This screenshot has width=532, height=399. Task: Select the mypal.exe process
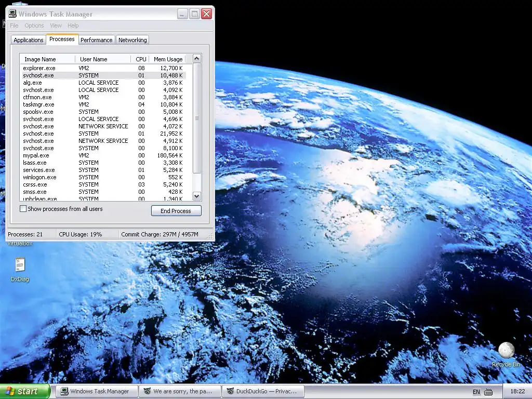(103, 155)
